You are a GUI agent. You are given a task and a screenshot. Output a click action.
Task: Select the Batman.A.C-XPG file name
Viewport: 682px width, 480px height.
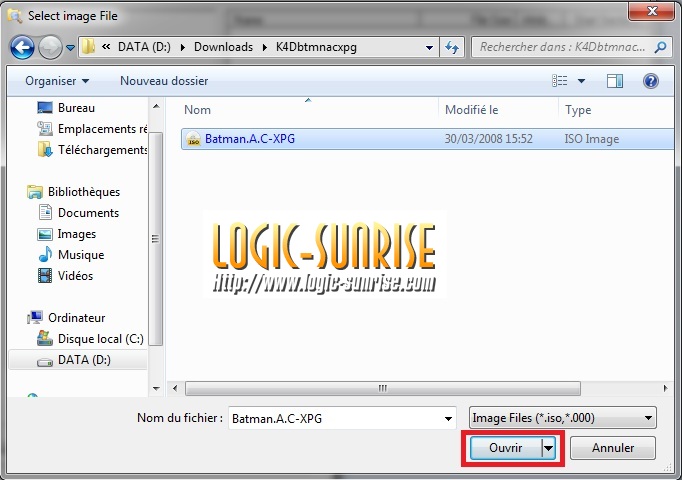250,139
